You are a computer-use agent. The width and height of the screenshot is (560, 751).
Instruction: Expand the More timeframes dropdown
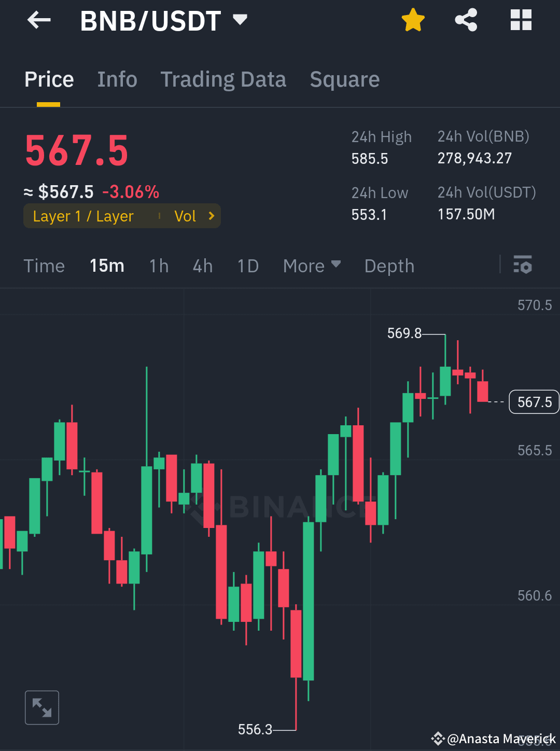pos(312,266)
